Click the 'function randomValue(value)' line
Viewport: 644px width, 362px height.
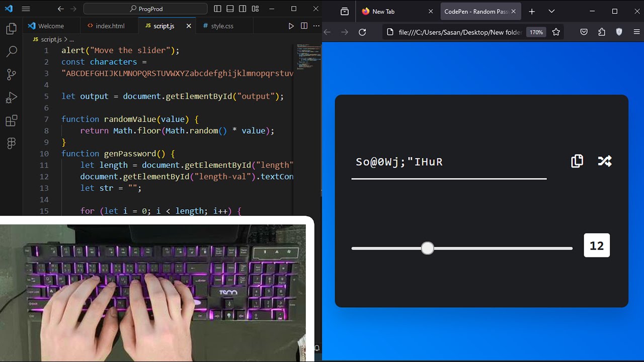pos(130,119)
